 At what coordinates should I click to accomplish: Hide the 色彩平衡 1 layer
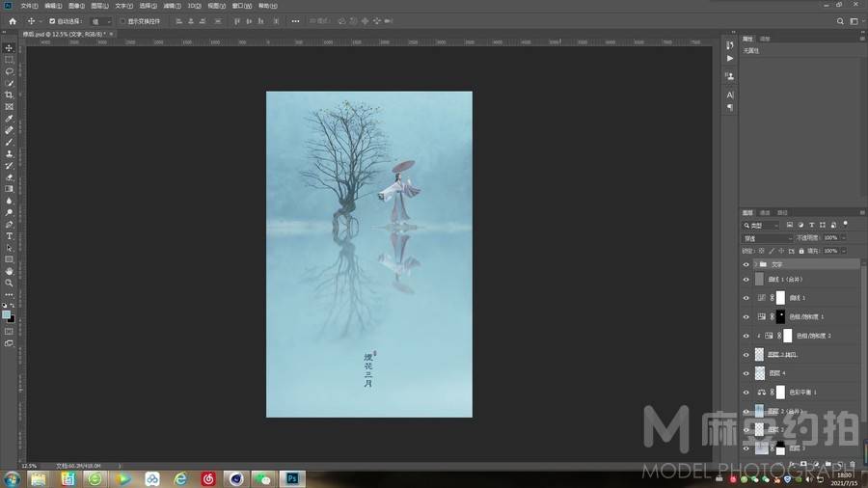(x=746, y=393)
